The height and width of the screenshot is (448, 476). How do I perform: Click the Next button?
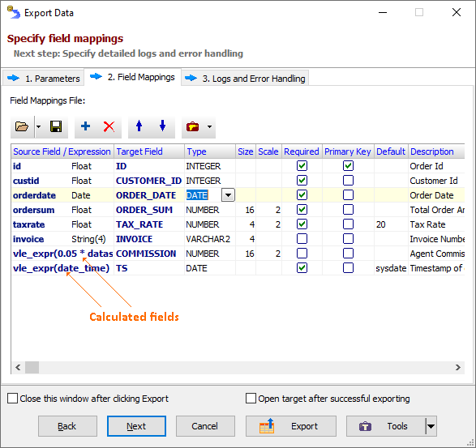tap(136, 426)
